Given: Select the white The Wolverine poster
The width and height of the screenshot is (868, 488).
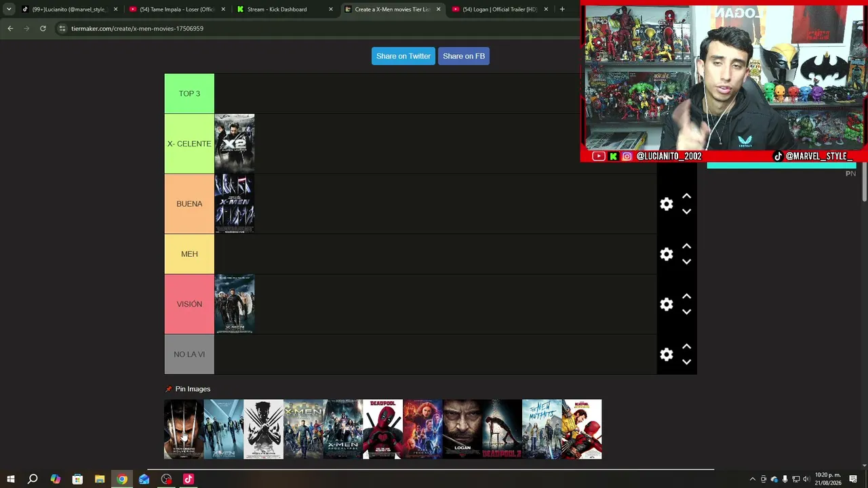Looking at the screenshot, I should point(263,430).
